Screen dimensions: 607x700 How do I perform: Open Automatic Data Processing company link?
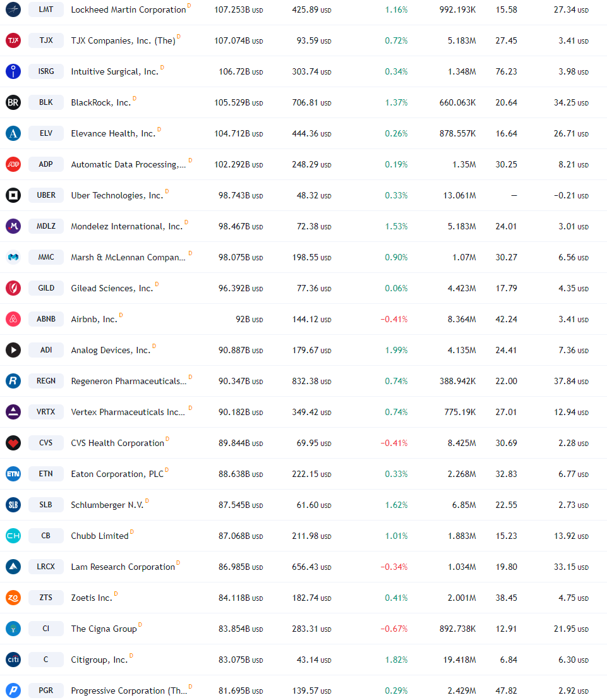coord(129,164)
